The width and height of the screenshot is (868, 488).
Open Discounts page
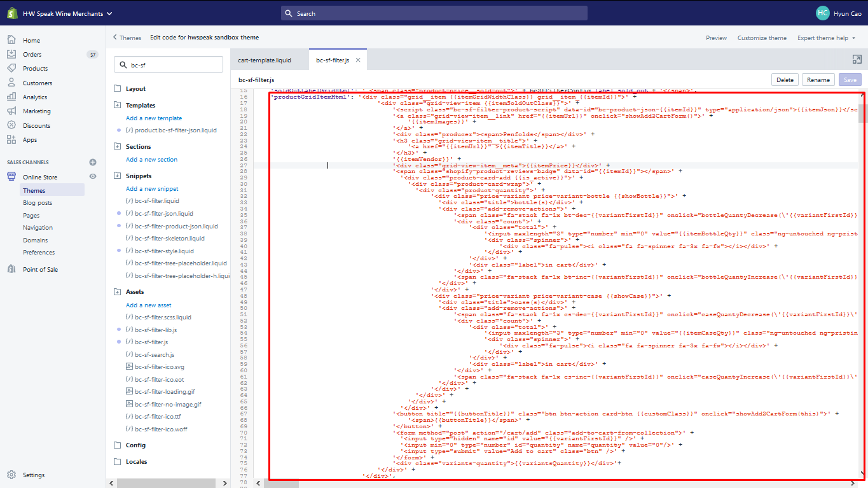pyautogui.click(x=36, y=125)
